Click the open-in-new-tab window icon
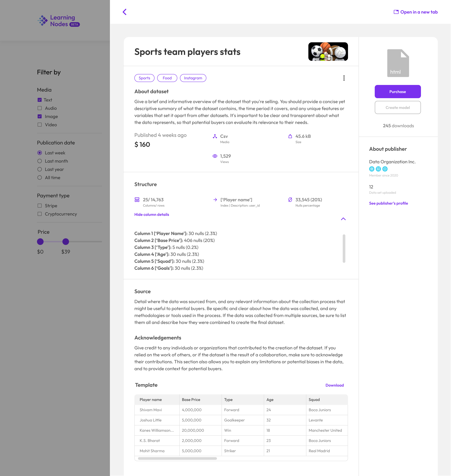 (x=396, y=12)
